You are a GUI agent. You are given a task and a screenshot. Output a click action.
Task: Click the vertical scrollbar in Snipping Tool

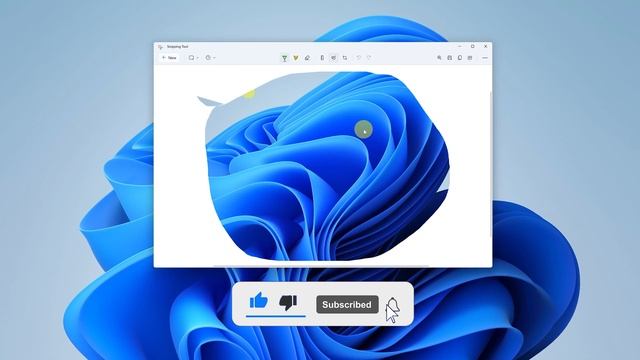point(491,164)
